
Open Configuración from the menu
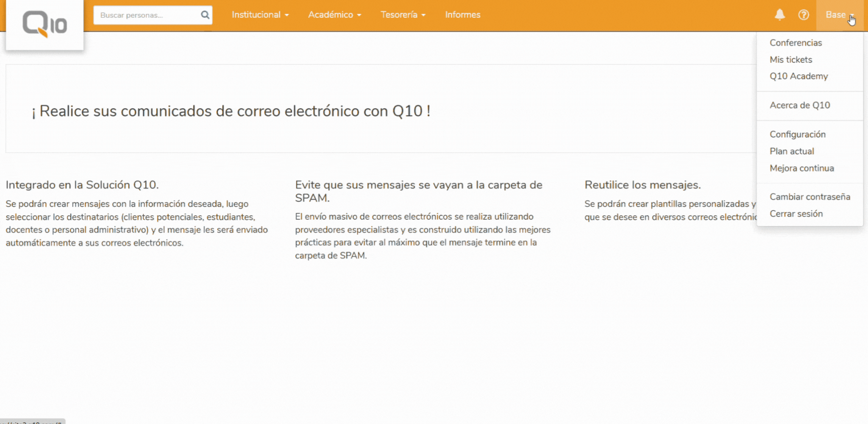[x=798, y=134]
